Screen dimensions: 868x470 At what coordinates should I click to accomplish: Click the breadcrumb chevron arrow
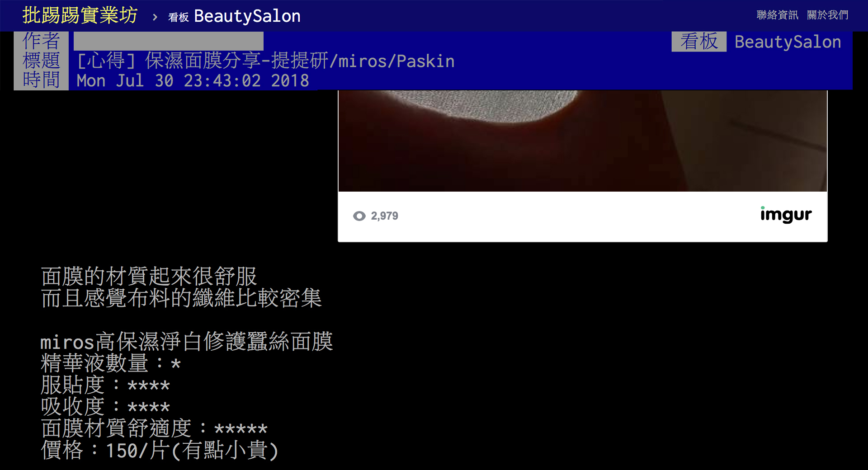155,17
